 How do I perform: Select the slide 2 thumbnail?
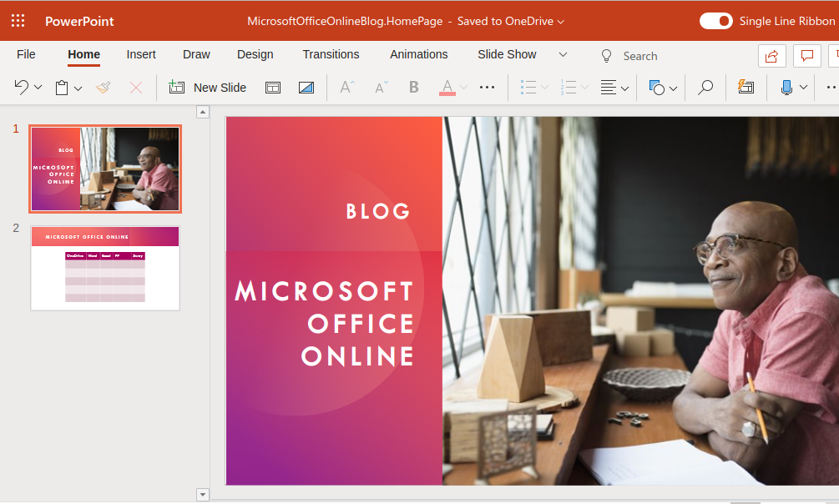pyautogui.click(x=105, y=268)
